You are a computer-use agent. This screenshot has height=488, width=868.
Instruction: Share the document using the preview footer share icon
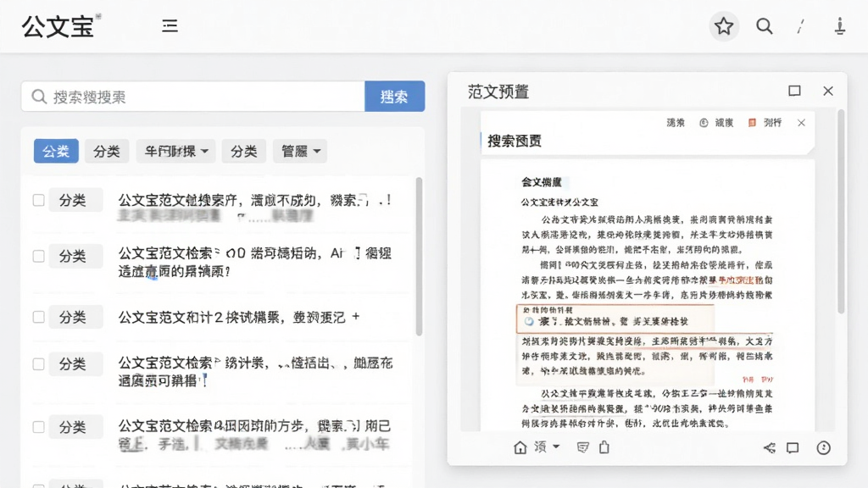769,447
